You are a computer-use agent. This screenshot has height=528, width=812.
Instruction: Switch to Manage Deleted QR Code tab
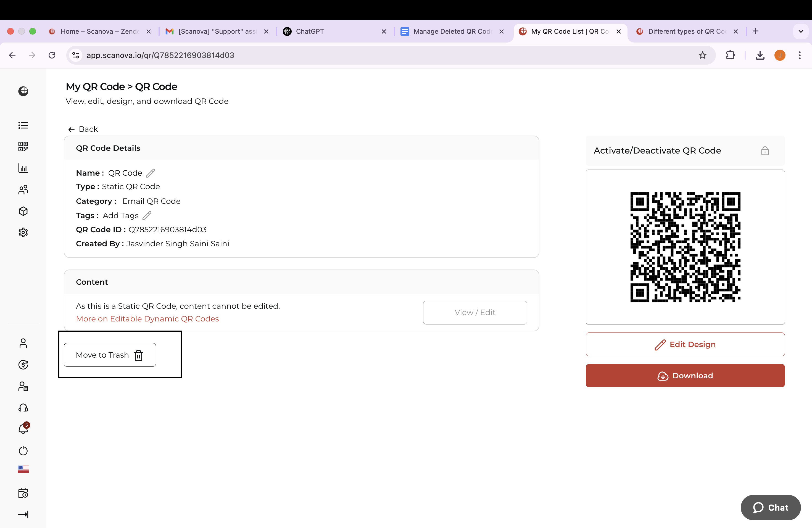[452, 31]
